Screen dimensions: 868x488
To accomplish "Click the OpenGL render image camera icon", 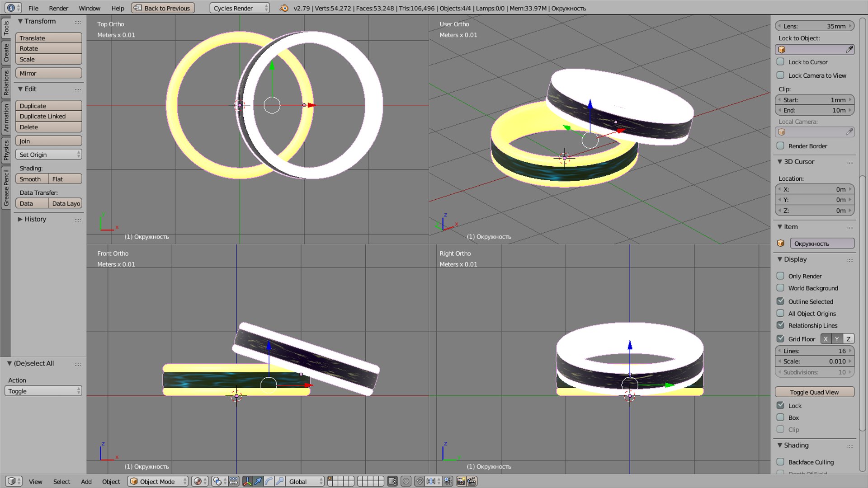I will (x=461, y=481).
